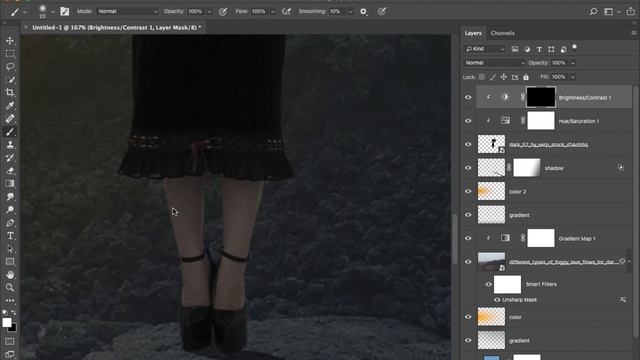Viewport: 640px width, 360px height.
Task: Toggle Smart Filters visibility eye
Action: 488,284
